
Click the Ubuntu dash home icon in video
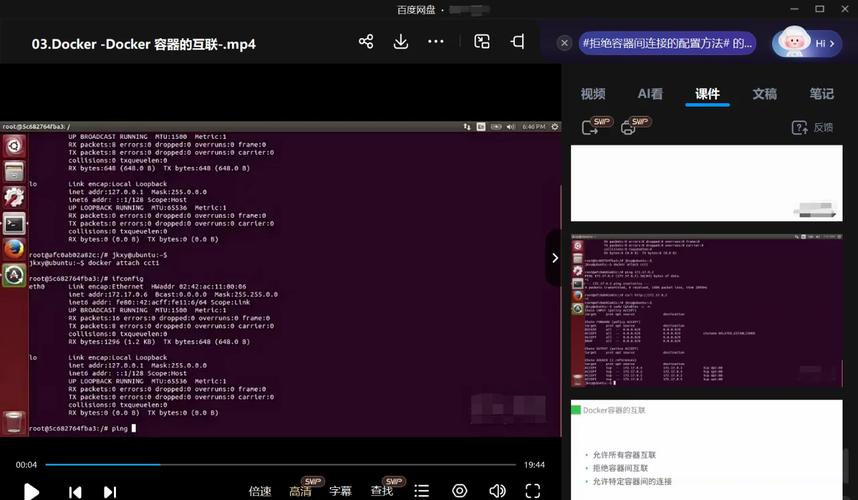click(14, 146)
